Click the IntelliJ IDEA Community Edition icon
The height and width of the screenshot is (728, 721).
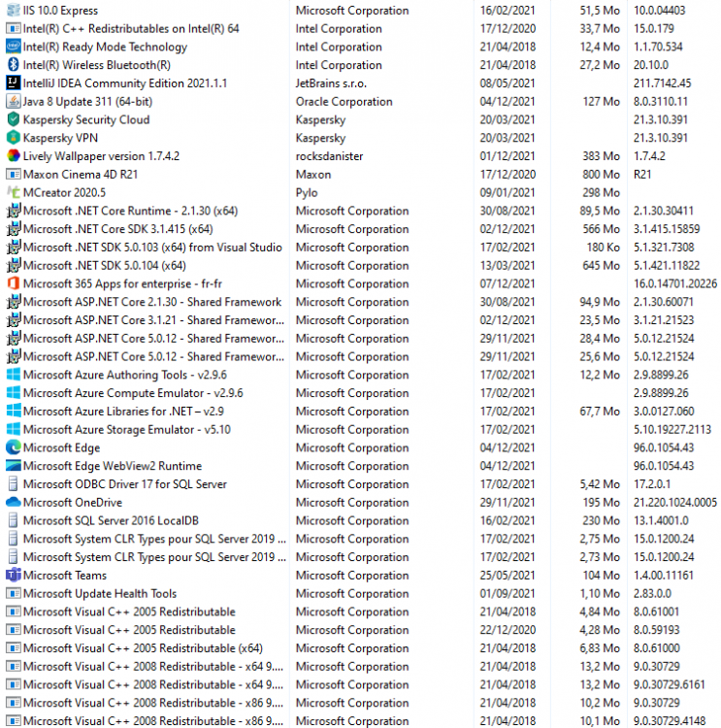coord(13,83)
